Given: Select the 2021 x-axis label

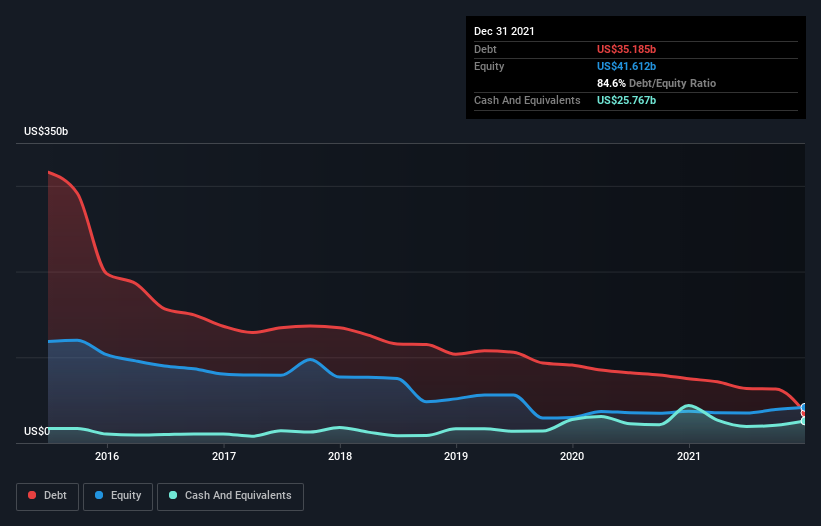Looking at the screenshot, I should (x=689, y=456).
